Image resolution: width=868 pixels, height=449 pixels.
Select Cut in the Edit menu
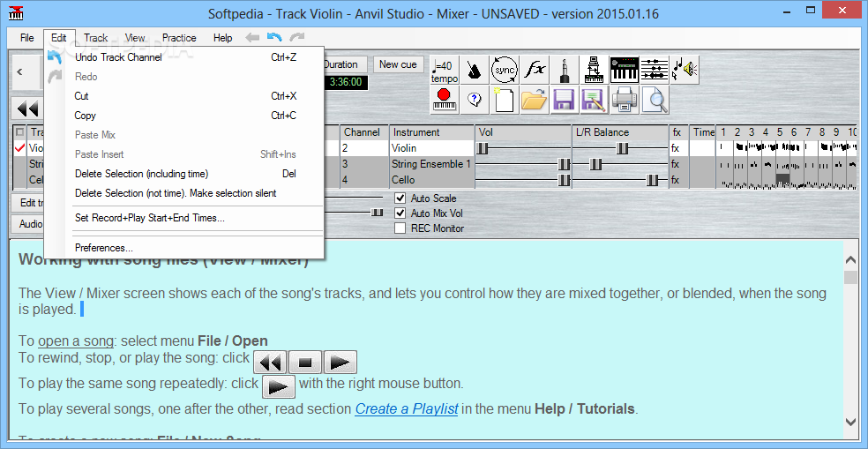(x=183, y=96)
